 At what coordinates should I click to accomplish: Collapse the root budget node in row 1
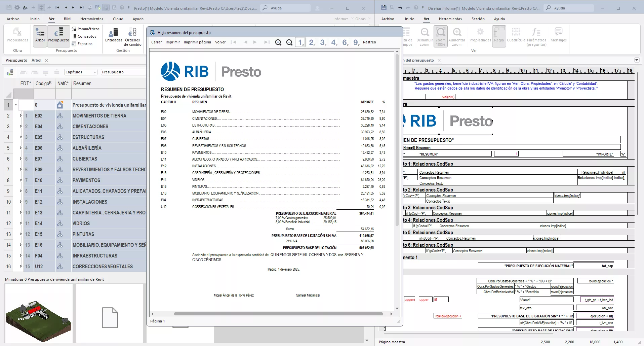pos(15,105)
